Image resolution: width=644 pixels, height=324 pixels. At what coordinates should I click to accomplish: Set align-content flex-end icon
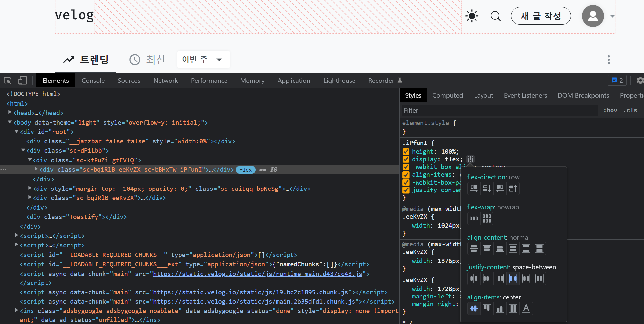tap(500, 249)
